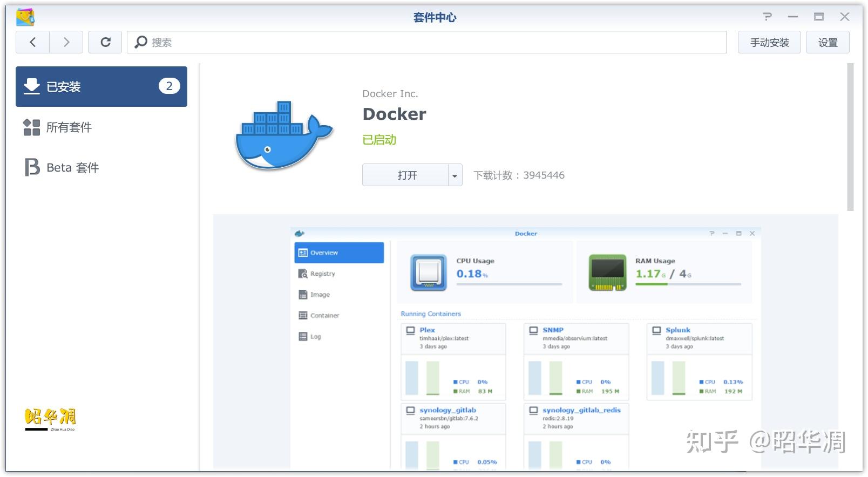Click the SNMP container name
This screenshot has width=868, height=477.
(x=553, y=330)
